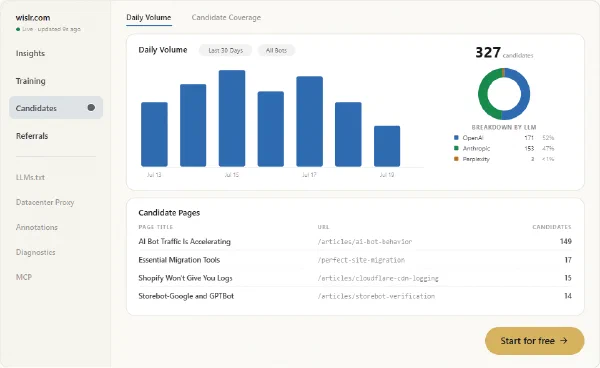This screenshot has height=368, width=600.
Task: Click the /articles/ai-bot-behavior URL
Action: coord(365,242)
